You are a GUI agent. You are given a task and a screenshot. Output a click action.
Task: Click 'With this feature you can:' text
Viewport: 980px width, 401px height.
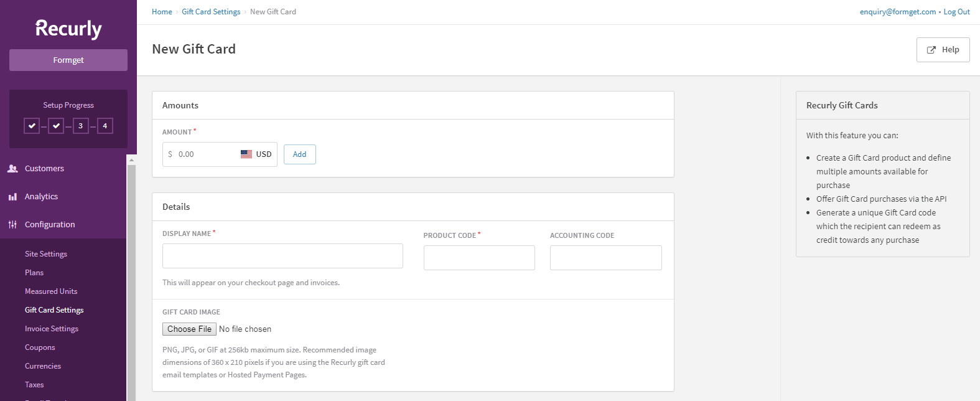(x=852, y=135)
